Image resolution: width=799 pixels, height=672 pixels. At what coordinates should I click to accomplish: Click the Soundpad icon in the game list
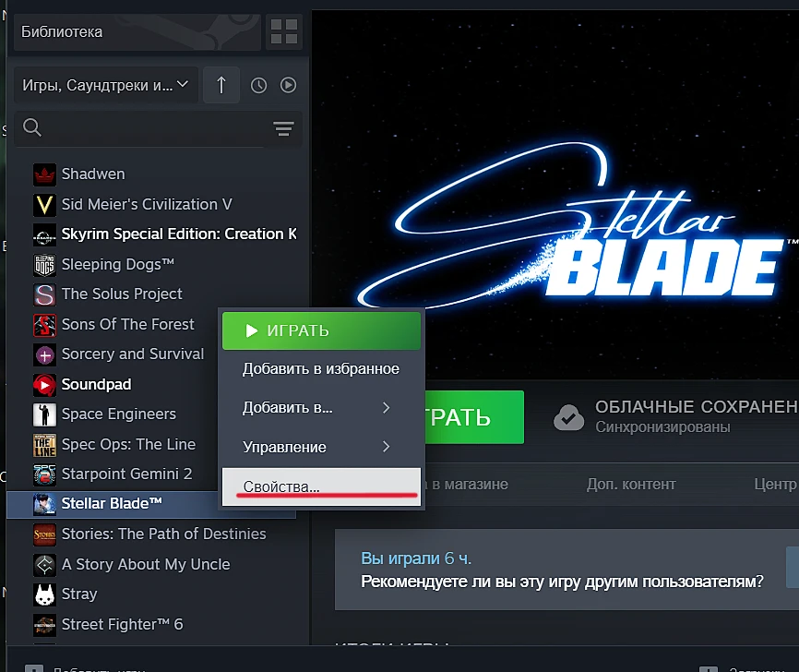click(44, 384)
